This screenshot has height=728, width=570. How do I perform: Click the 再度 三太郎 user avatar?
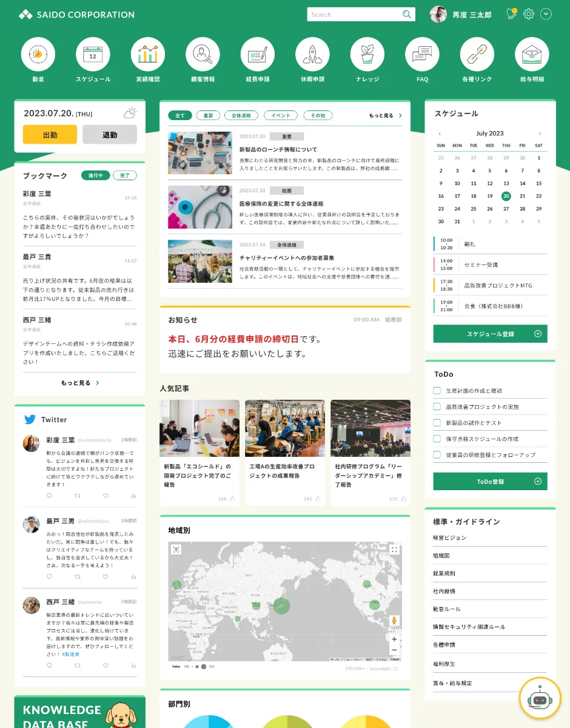tap(438, 15)
